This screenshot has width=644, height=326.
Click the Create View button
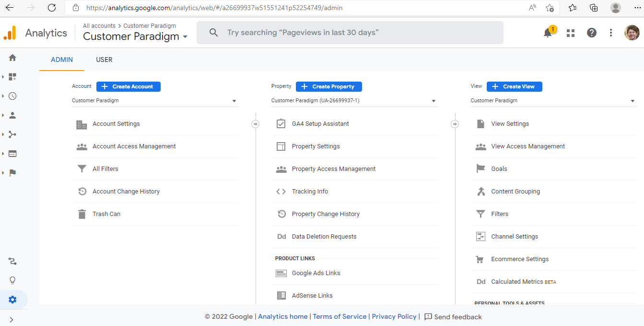tap(515, 86)
